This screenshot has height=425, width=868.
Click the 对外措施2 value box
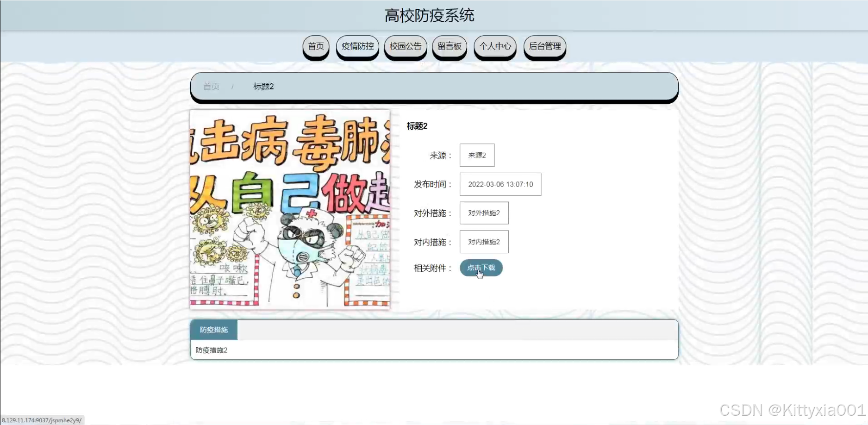(x=484, y=213)
